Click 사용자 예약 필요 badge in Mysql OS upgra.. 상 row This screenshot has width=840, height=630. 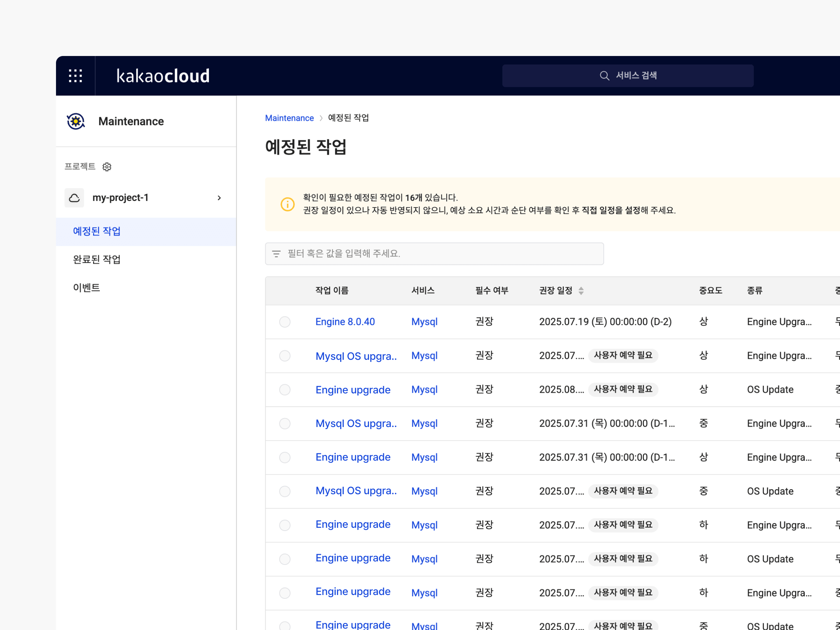coord(623,356)
